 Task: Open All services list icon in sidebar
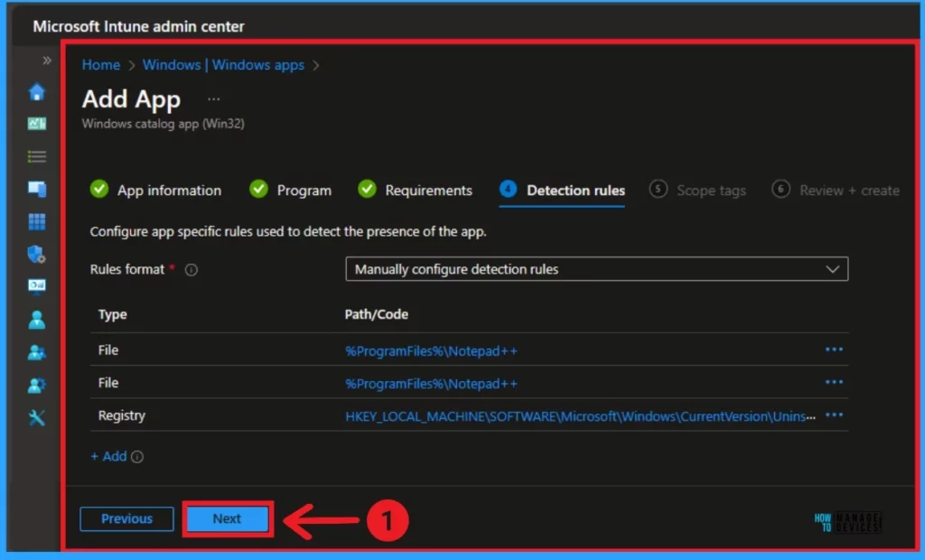pyautogui.click(x=36, y=156)
